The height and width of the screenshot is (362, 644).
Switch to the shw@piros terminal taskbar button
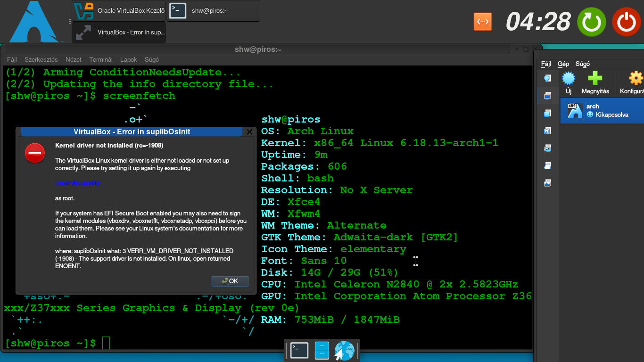click(213, 11)
